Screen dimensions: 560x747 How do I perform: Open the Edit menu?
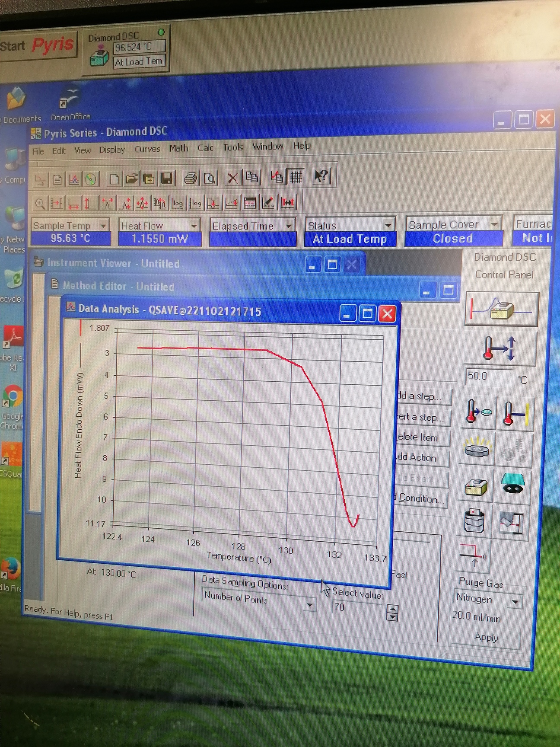pyautogui.click(x=59, y=151)
